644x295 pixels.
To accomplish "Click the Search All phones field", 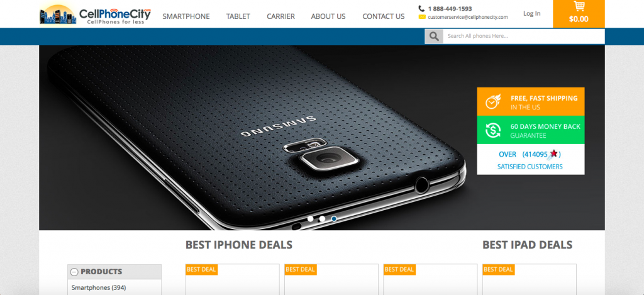I will click(x=524, y=36).
